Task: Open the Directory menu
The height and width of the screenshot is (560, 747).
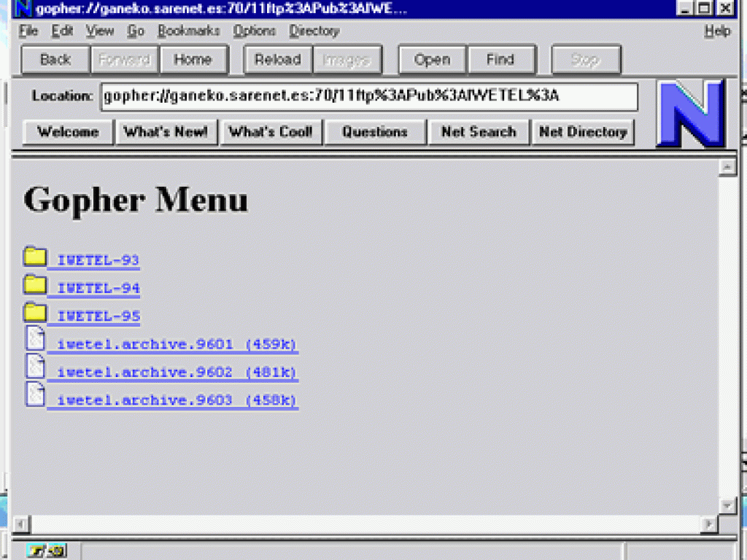Action: (x=314, y=31)
